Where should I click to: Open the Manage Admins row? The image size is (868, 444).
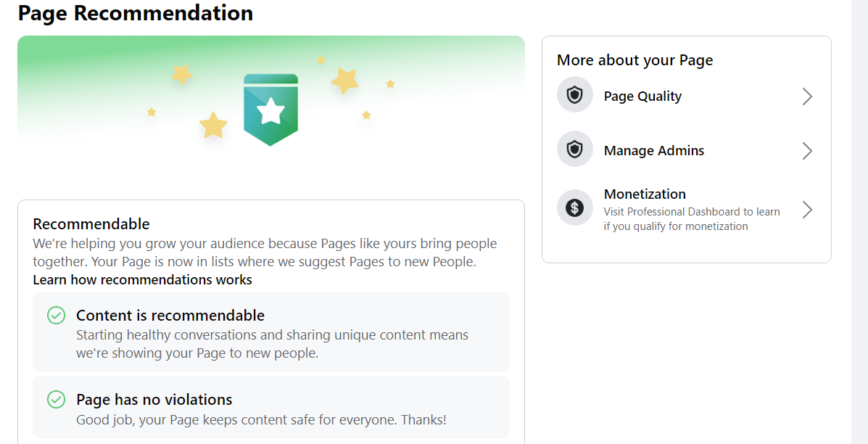(x=687, y=150)
